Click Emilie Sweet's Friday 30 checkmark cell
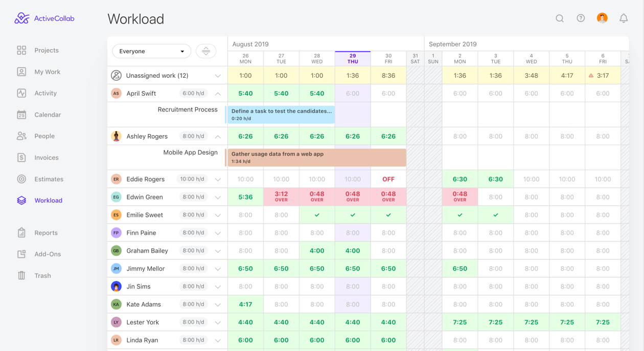The image size is (644, 351). 388,215
